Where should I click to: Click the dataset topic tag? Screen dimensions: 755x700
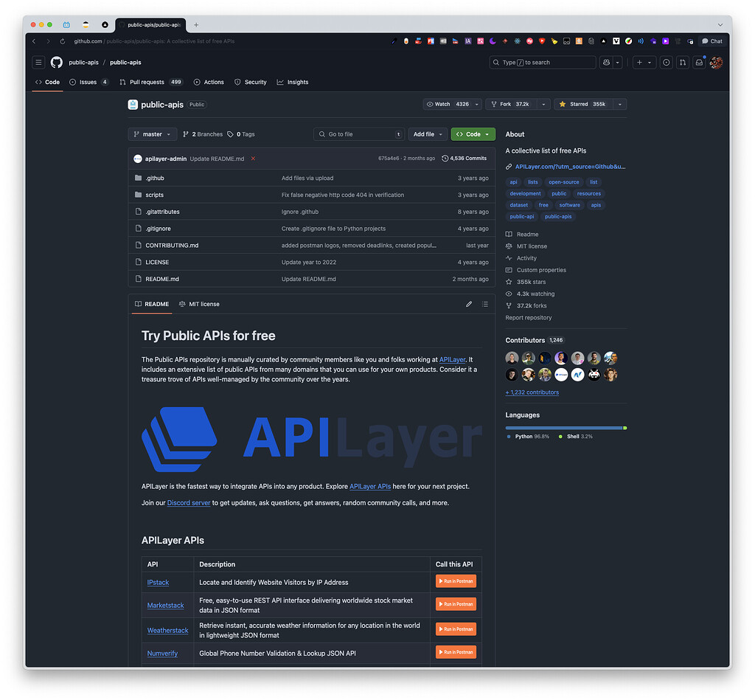click(518, 205)
